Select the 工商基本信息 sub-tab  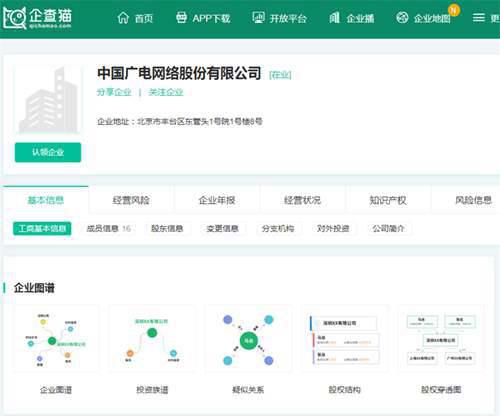point(42,228)
